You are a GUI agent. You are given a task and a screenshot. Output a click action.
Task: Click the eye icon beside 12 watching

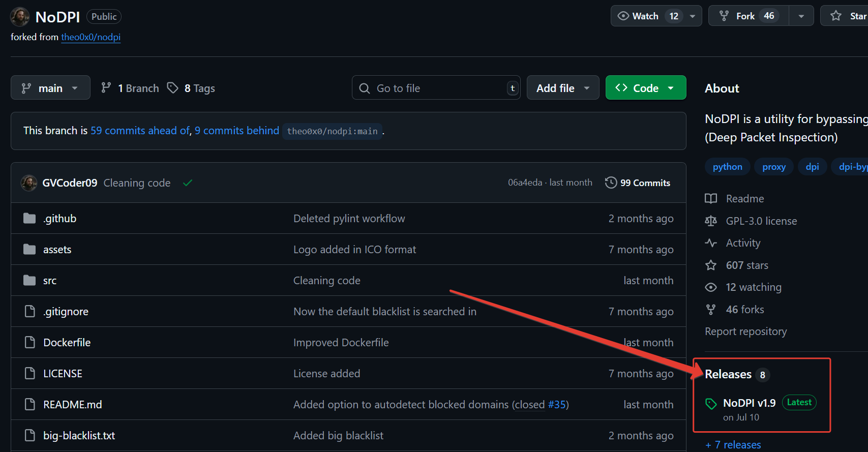711,287
